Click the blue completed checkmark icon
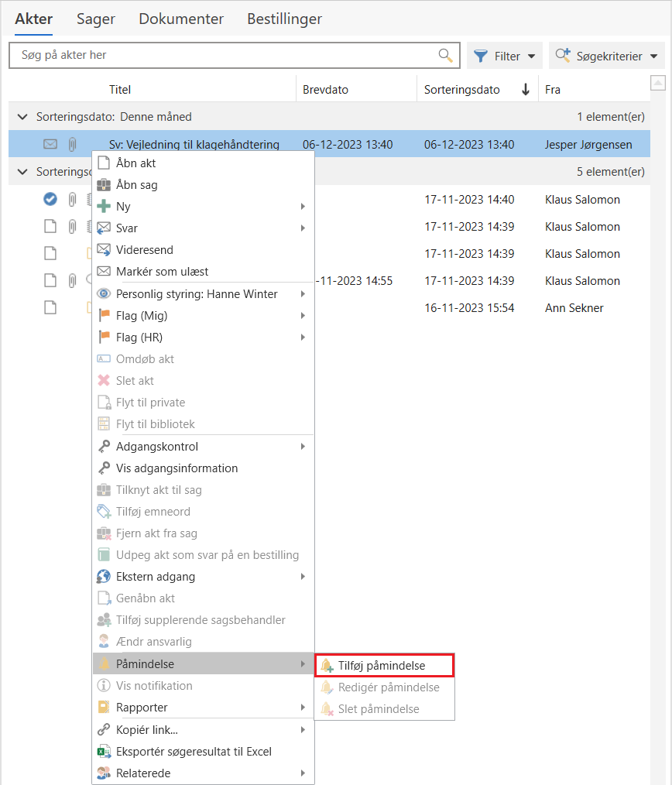Screen dimensions: 672x785 (50, 200)
